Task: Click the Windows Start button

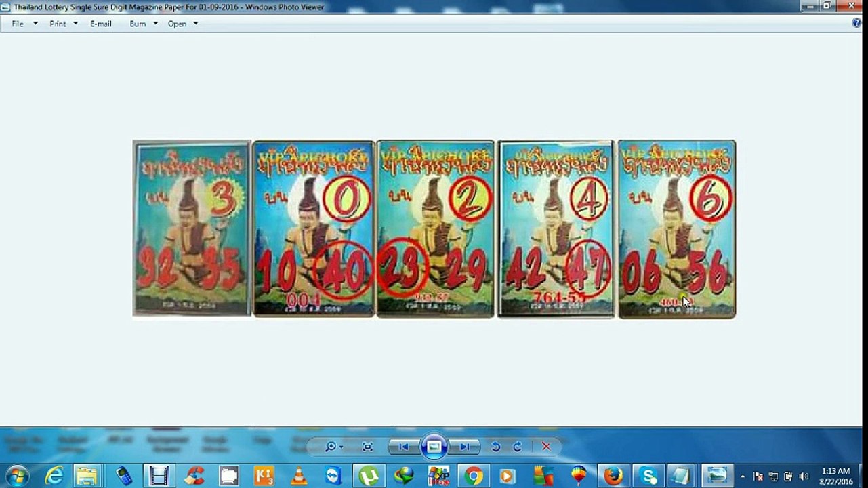Action: click(x=16, y=476)
